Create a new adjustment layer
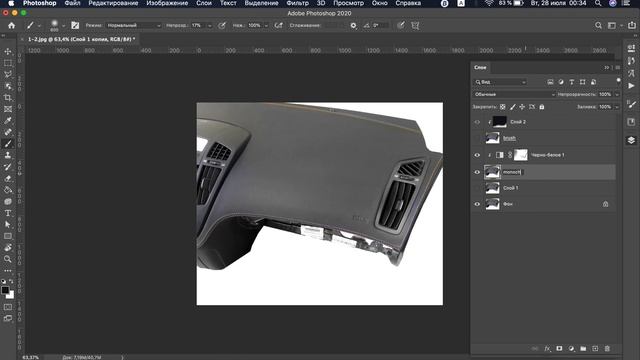640x360 pixels. pos(571,349)
